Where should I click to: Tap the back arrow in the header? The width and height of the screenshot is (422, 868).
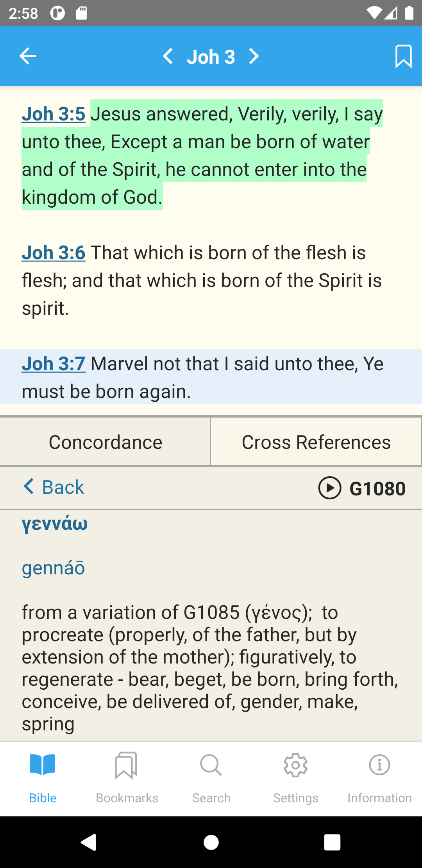[28, 56]
